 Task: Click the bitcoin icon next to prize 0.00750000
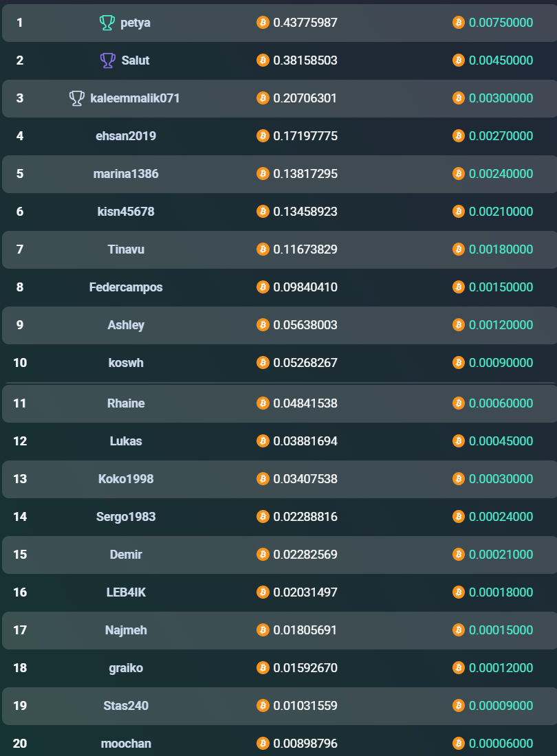point(459,22)
